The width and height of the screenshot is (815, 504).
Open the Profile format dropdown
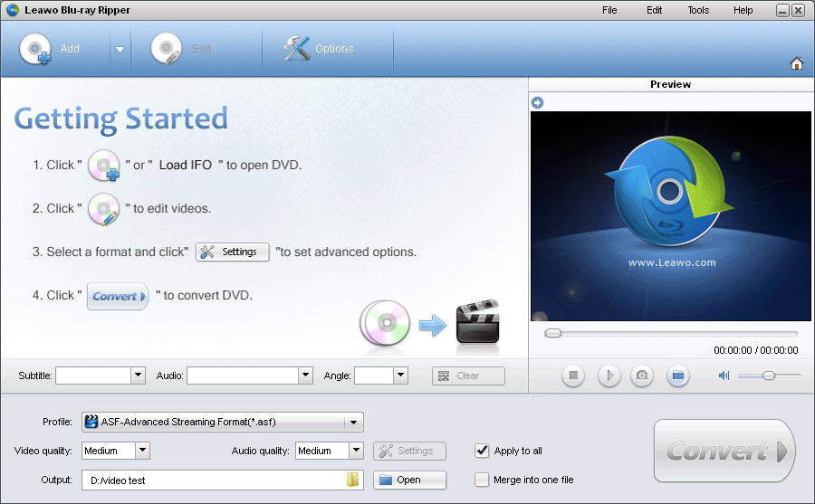(353, 423)
